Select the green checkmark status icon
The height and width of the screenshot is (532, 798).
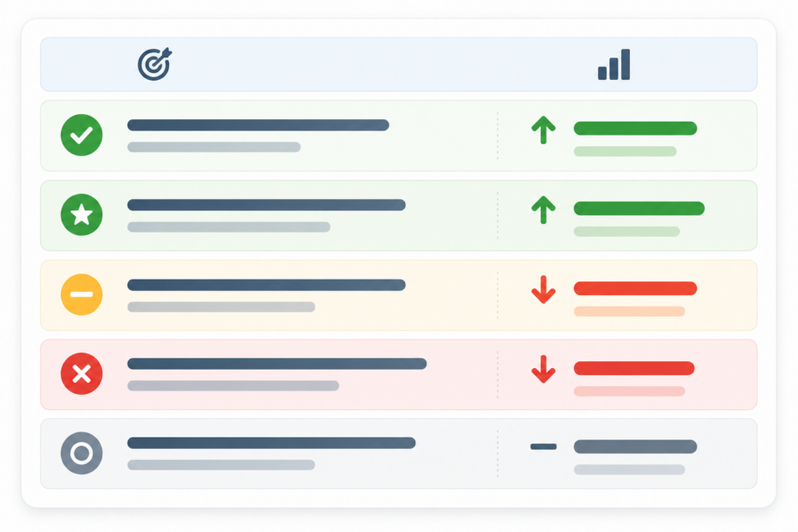click(82, 135)
